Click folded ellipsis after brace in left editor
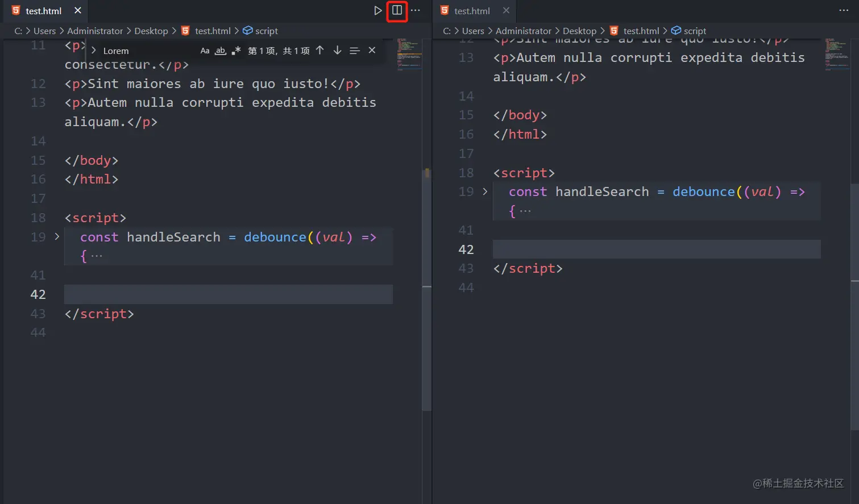The height and width of the screenshot is (504, 859). pos(97,256)
